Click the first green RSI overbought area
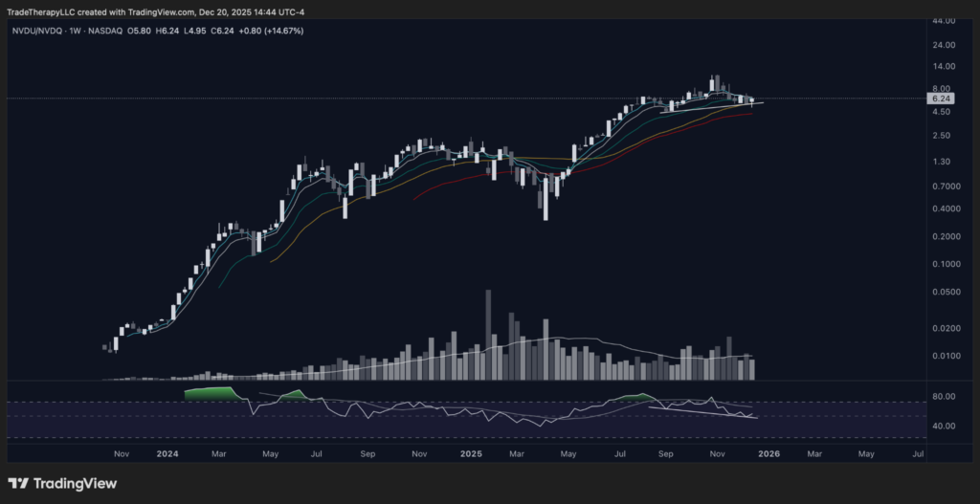Screen dimensions: 980x504 coord(211,393)
